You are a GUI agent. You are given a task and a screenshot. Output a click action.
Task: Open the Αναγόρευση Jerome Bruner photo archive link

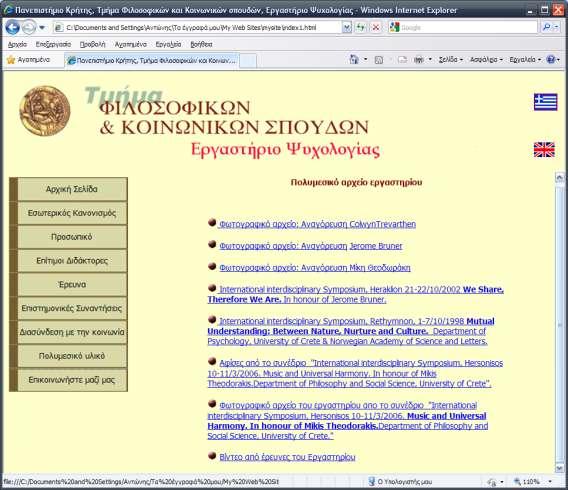[x=311, y=246]
